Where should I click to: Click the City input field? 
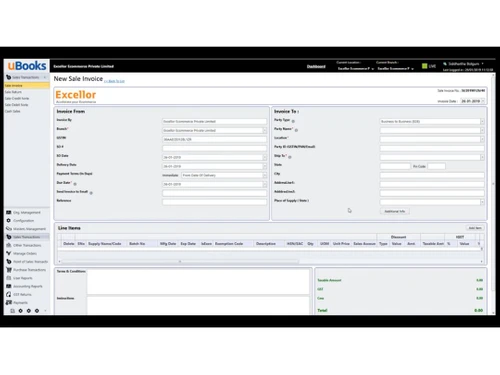tap(432, 175)
